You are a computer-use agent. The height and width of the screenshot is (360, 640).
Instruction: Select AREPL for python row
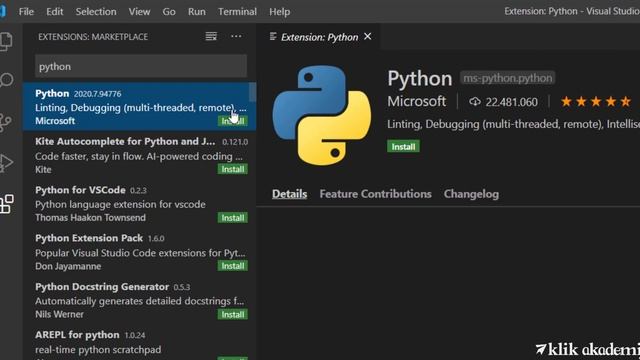[139, 342]
